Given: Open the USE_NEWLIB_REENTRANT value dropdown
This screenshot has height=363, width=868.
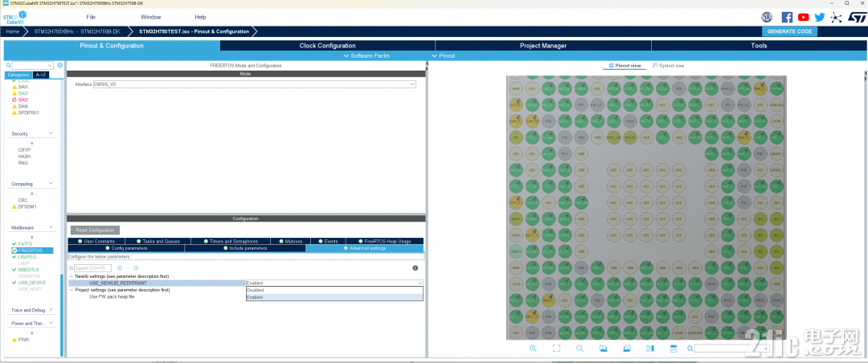Looking at the screenshot, I should point(334,283).
